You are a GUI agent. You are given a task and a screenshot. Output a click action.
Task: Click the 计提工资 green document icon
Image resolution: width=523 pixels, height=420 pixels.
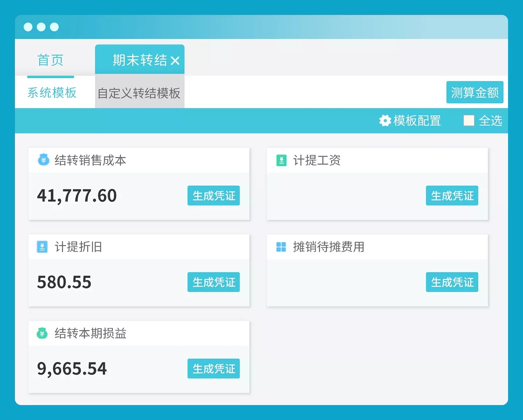(x=281, y=160)
